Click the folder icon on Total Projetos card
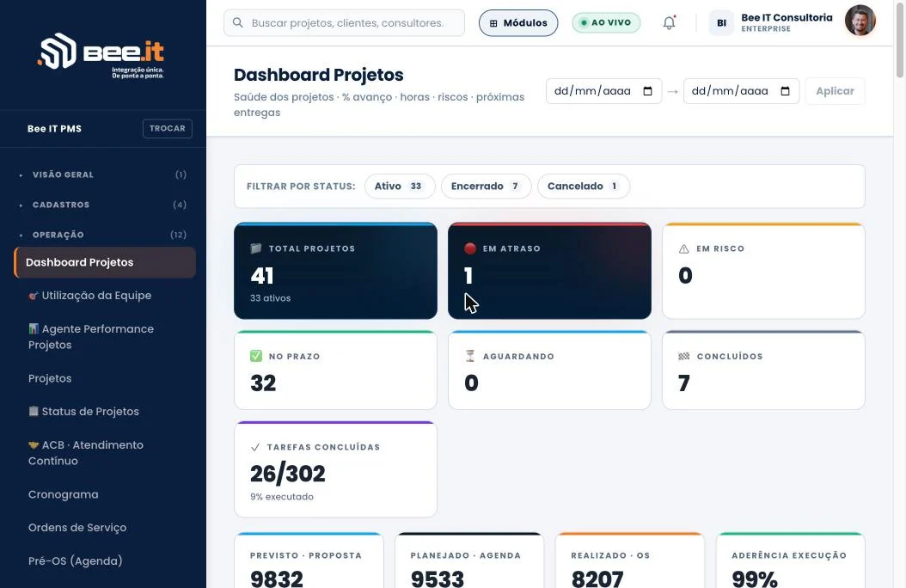 (256, 248)
